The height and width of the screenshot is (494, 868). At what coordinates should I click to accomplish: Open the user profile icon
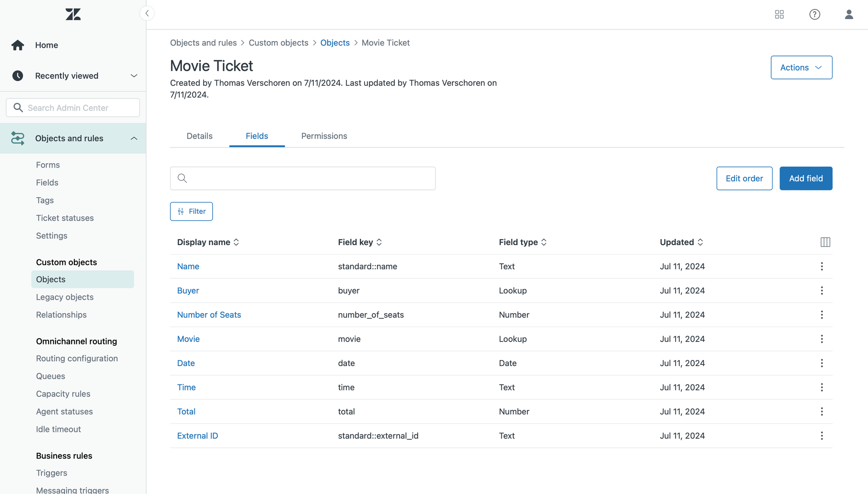pos(848,14)
